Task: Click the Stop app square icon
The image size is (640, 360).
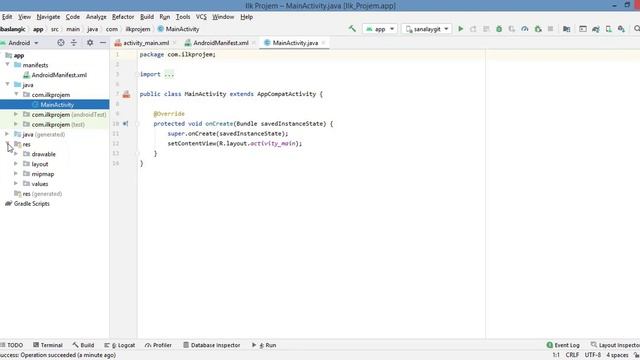Action: point(550,29)
